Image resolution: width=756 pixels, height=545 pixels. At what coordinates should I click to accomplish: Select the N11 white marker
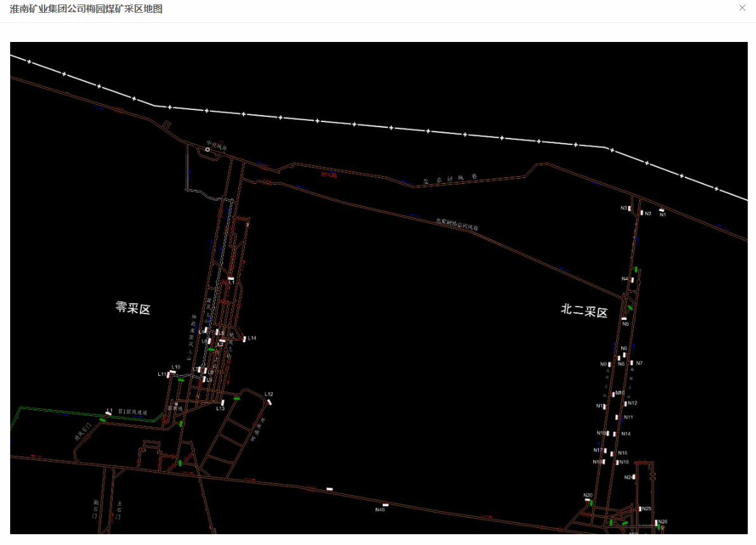pos(617,417)
